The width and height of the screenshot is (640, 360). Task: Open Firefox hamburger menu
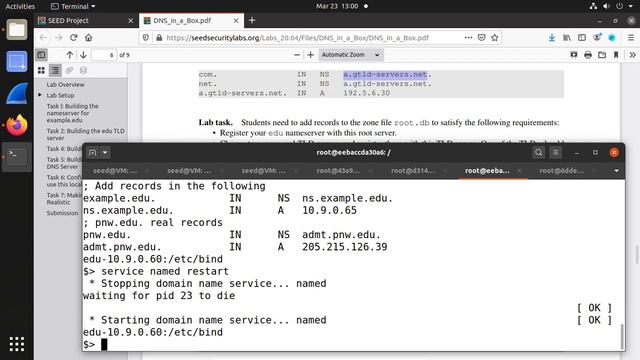[631, 38]
